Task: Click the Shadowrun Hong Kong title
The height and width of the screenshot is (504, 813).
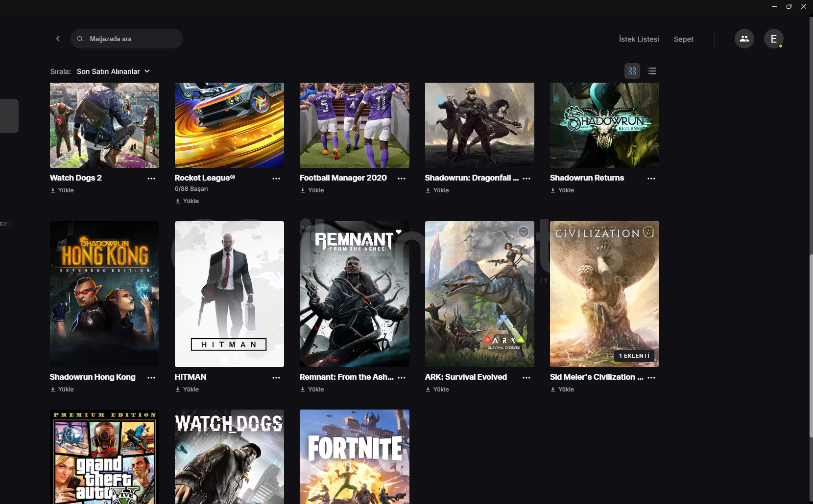Action: [93, 377]
